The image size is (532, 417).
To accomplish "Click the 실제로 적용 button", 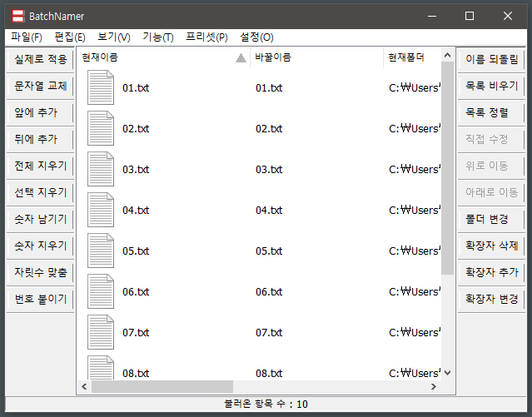I will click(x=40, y=59).
